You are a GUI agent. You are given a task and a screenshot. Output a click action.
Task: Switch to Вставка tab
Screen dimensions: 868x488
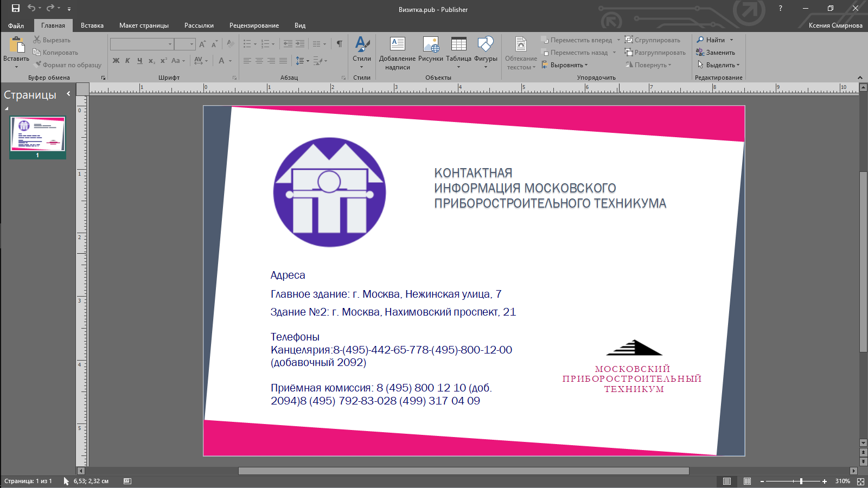(92, 25)
